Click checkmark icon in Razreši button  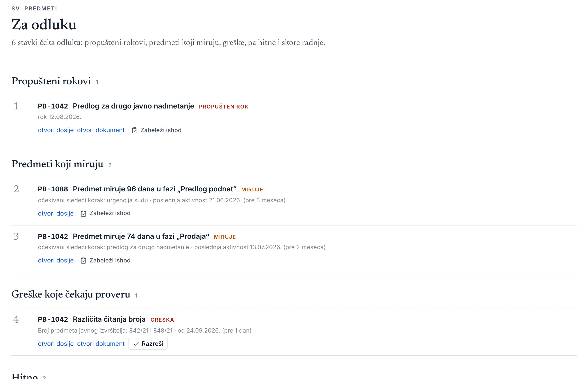coord(136,344)
